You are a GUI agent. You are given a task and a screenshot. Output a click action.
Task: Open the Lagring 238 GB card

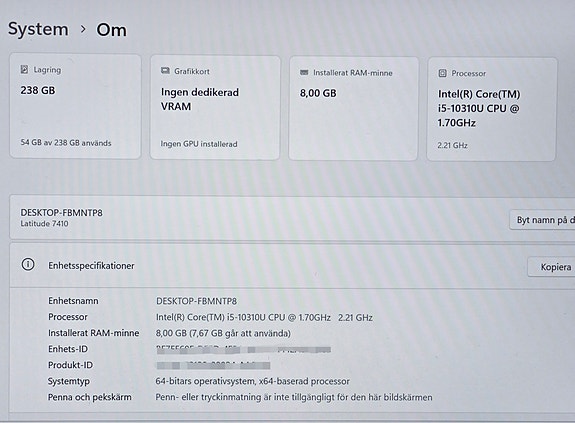click(75, 106)
